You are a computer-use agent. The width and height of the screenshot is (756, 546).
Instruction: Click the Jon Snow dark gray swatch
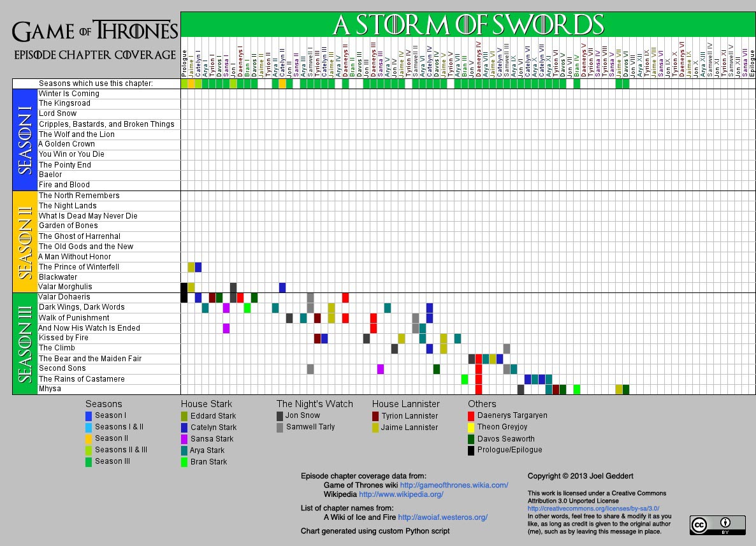coord(280,416)
